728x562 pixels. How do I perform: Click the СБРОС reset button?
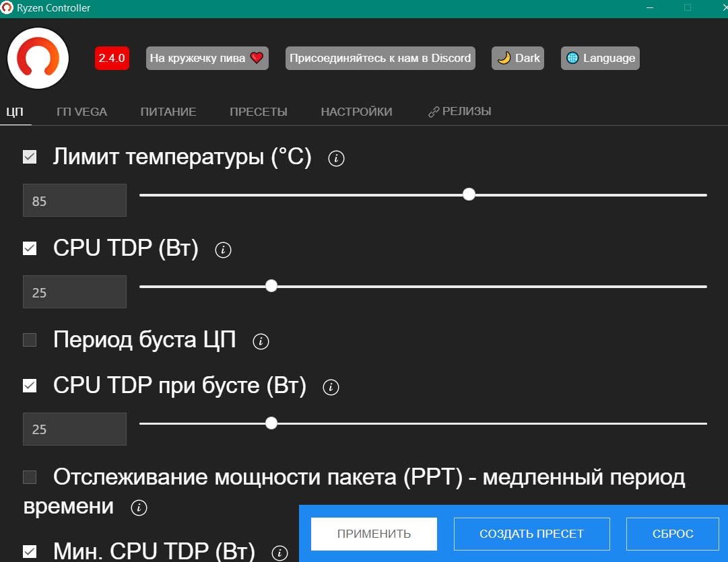(673, 534)
